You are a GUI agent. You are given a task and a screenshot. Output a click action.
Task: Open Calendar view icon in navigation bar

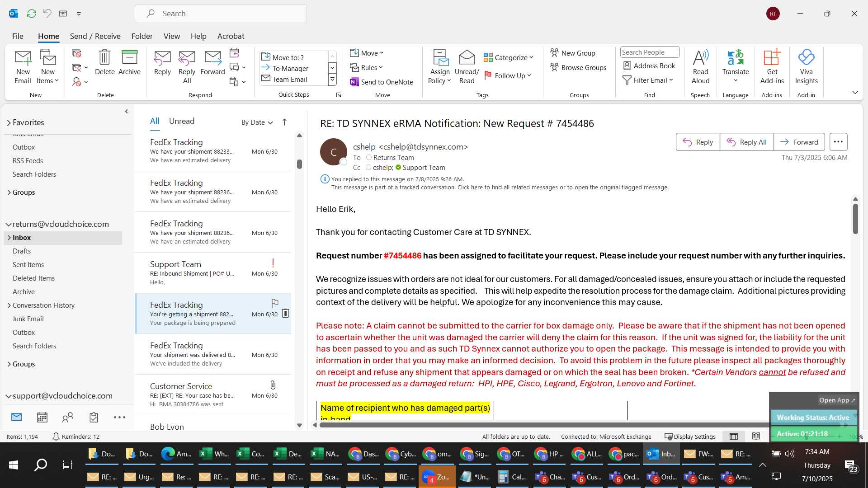point(42,417)
